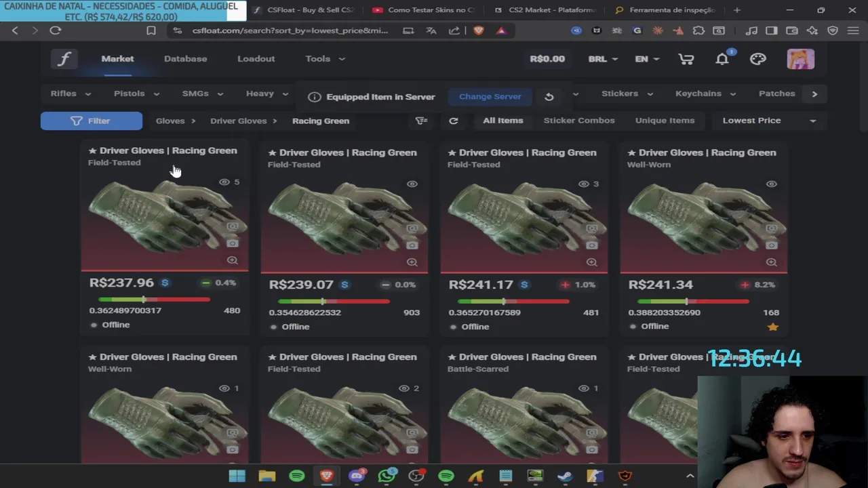Image resolution: width=868 pixels, height=488 pixels.
Task: Click the Driver Gloves breadcrumb link
Action: (x=238, y=121)
